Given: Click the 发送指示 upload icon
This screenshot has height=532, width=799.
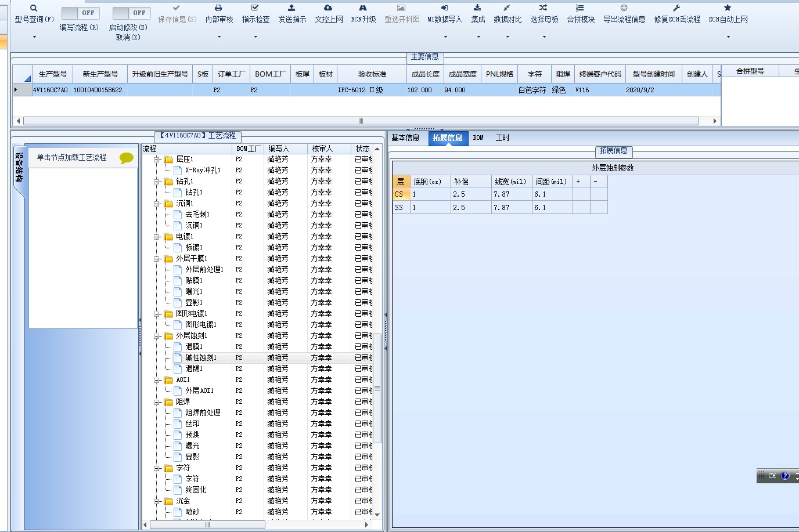Looking at the screenshot, I should (x=291, y=8).
